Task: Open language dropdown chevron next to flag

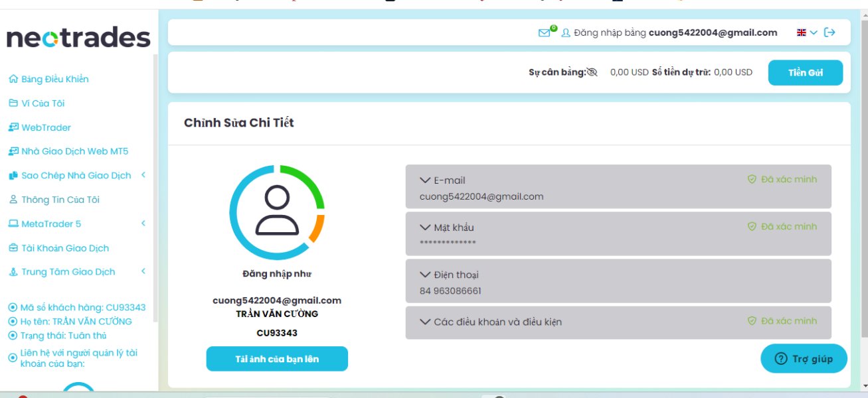Action: pyautogui.click(x=814, y=33)
